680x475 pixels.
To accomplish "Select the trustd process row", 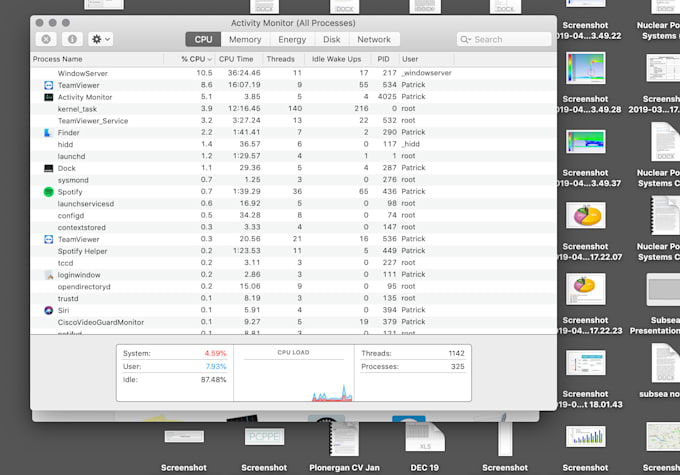I will pos(294,298).
